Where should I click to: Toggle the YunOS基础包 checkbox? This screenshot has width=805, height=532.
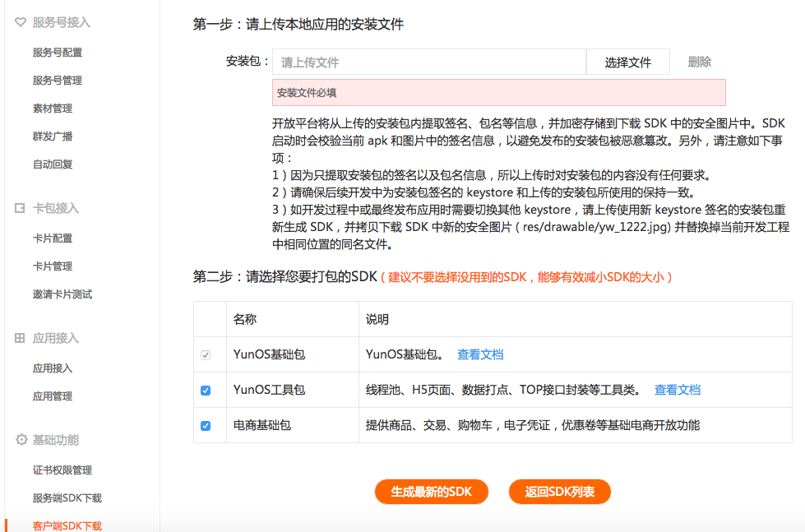(x=206, y=355)
